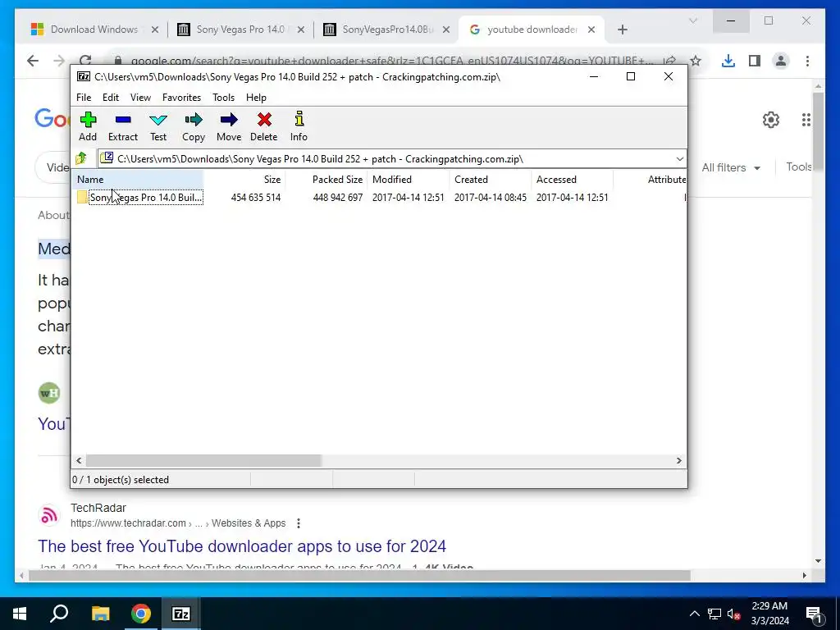This screenshot has width=840, height=630.
Task: Open taskbar search magnifier
Action: 59,614
